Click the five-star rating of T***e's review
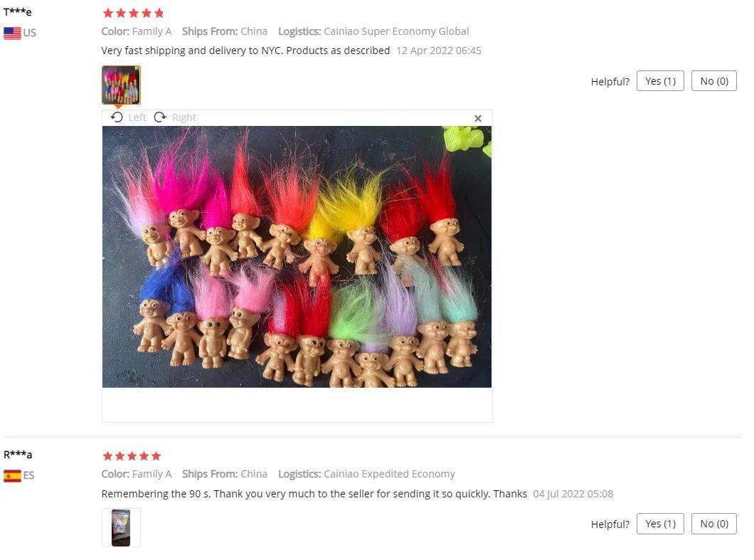The image size is (754, 560). click(133, 13)
